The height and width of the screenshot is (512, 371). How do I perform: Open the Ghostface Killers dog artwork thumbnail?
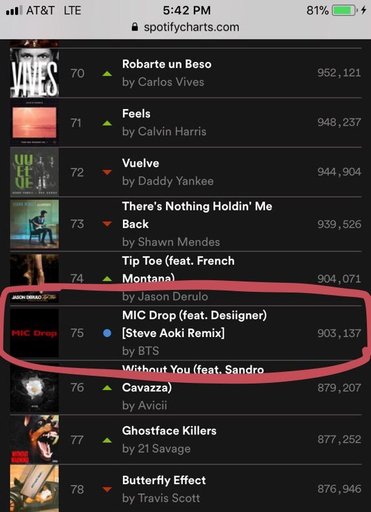[x=34, y=440]
